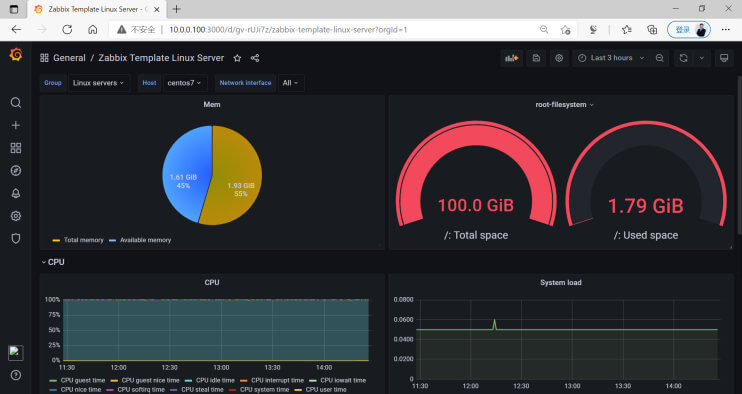
Task: Open the Server Admin shield icon
Action: click(16, 238)
